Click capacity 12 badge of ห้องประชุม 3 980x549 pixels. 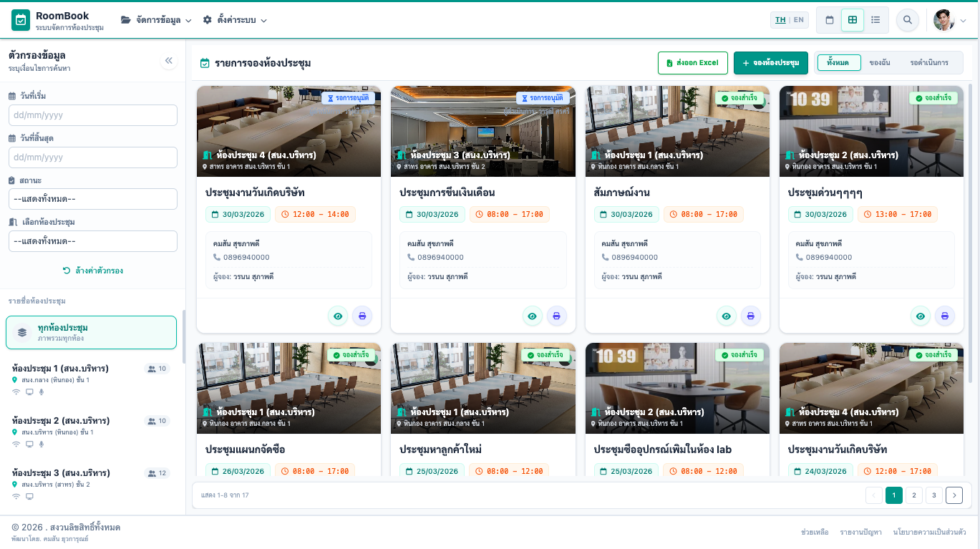click(157, 473)
